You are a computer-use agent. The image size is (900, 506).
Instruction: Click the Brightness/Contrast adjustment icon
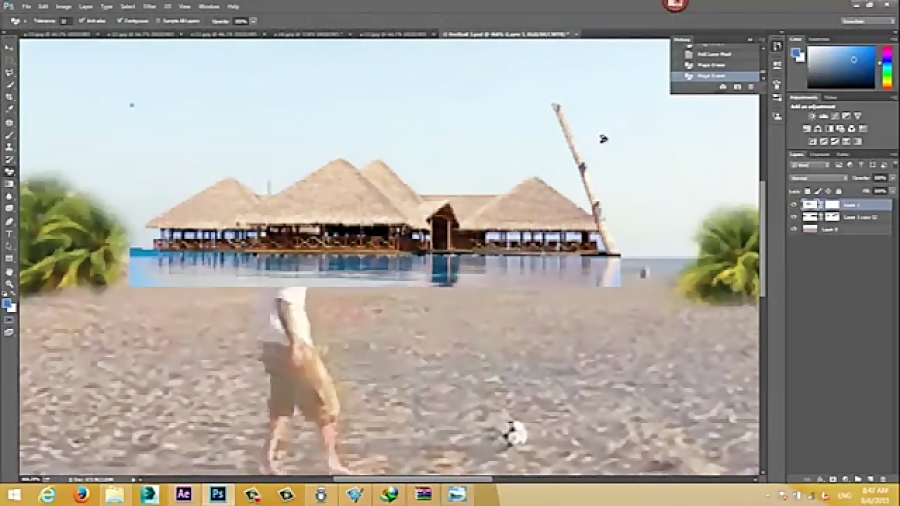[x=811, y=117]
